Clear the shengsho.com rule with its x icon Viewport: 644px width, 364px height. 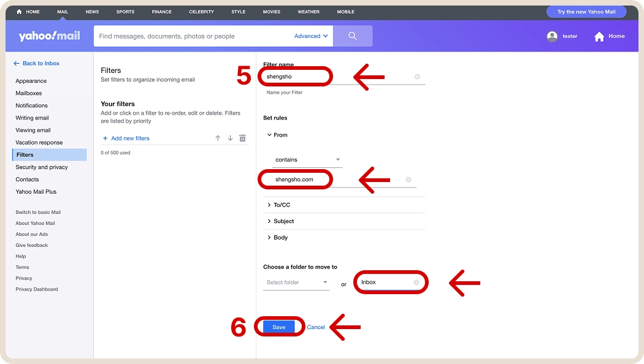click(x=408, y=179)
